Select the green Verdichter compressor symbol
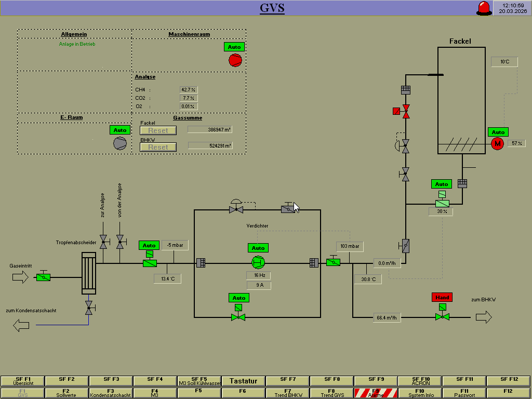This screenshot has height=399, width=532. [x=258, y=262]
